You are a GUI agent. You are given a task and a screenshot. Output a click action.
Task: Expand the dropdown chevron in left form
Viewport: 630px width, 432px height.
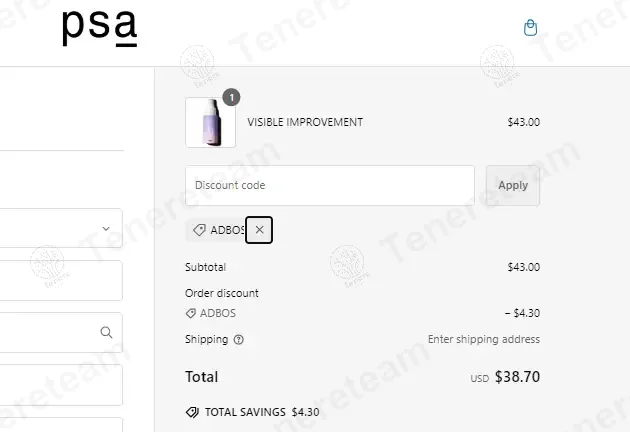point(107,229)
